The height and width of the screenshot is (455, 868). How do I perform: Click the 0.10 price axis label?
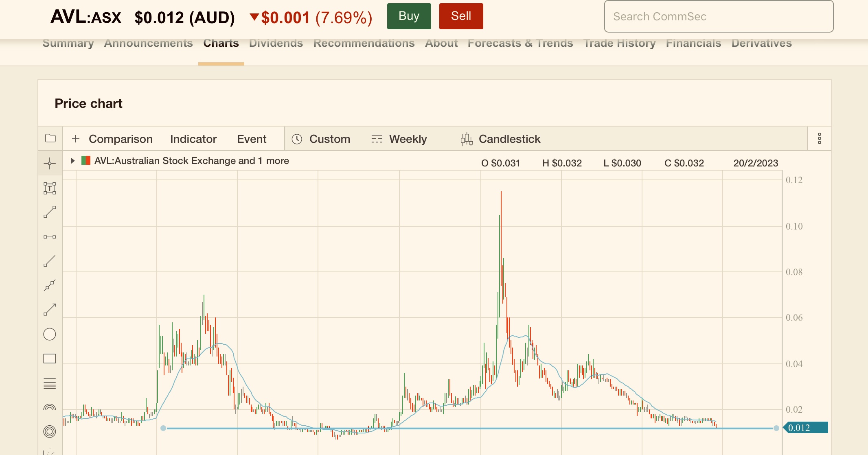794,226
